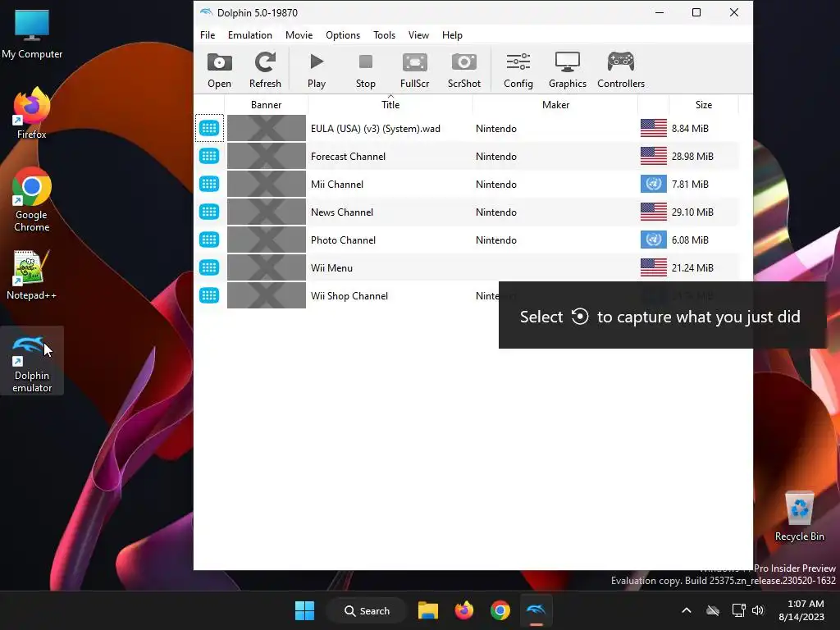Select the Wii Shop Channel title

pos(349,295)
